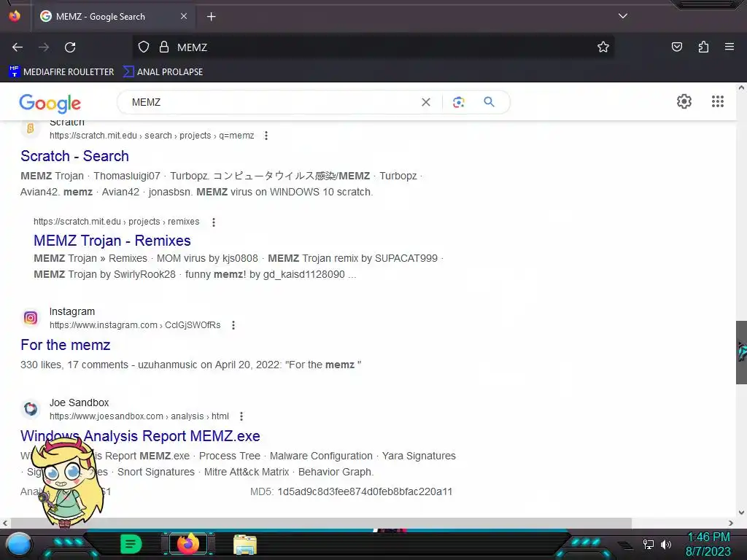View site security padlock info
This screenshot has width=747, height=560.
click(164, 47)
